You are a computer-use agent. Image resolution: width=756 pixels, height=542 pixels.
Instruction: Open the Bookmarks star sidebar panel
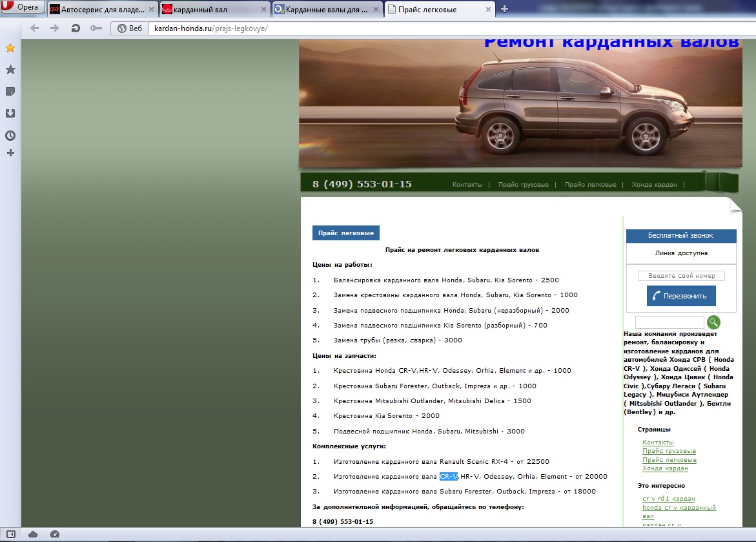10,70
